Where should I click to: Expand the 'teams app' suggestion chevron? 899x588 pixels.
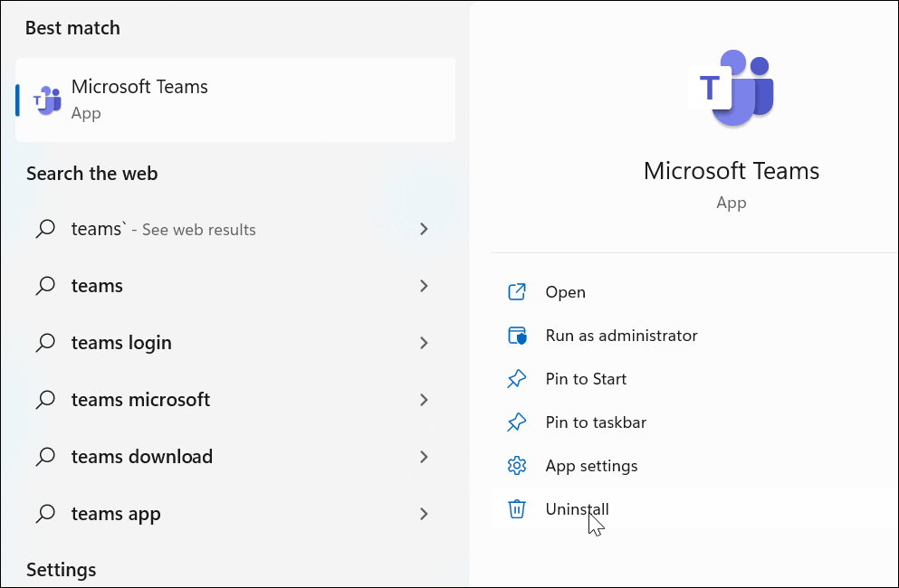click(x=423, y=513)
